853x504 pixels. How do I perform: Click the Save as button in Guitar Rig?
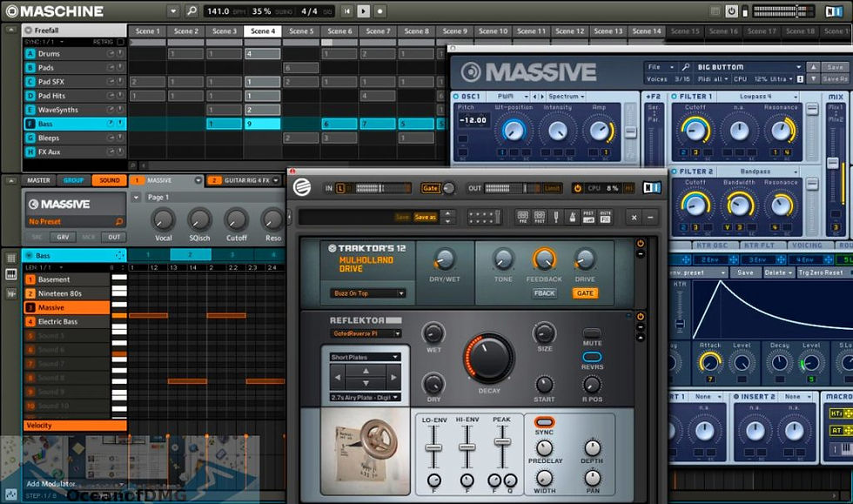[426, 217]
